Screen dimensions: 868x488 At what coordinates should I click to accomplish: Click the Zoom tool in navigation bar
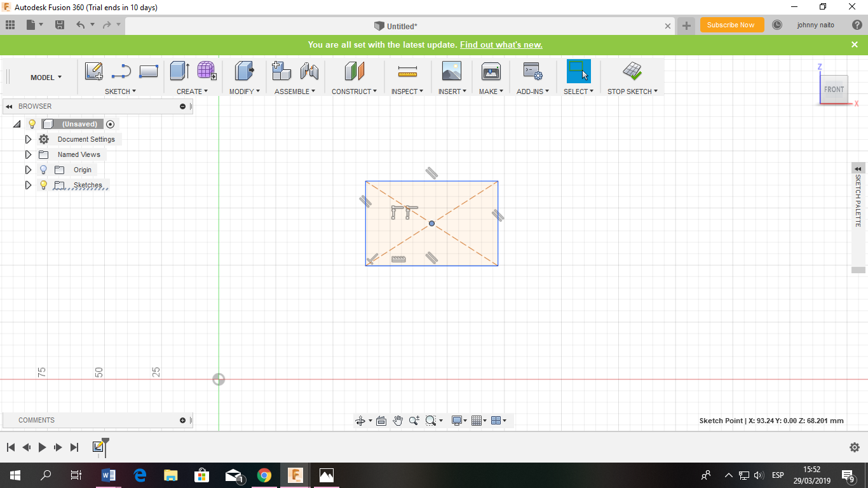click(414, 421)
